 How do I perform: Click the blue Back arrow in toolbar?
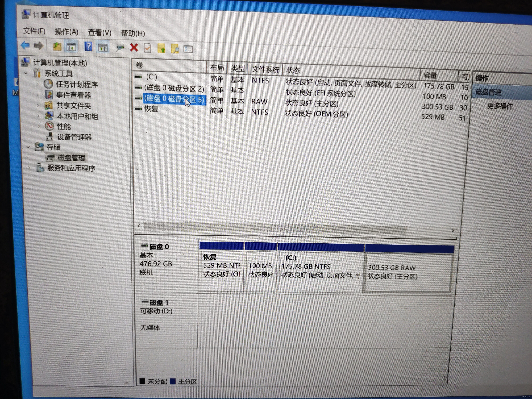[25, 45]
